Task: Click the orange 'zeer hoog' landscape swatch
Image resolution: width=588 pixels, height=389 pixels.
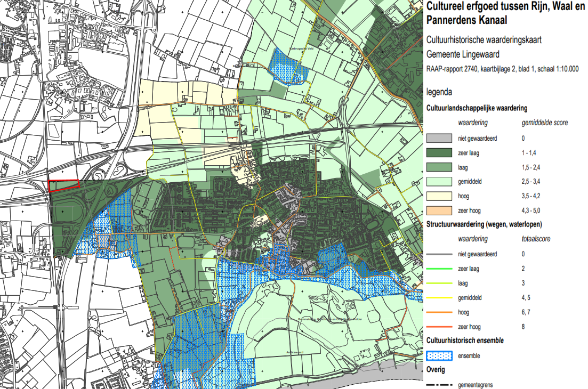Action: (x=439, y=210)
